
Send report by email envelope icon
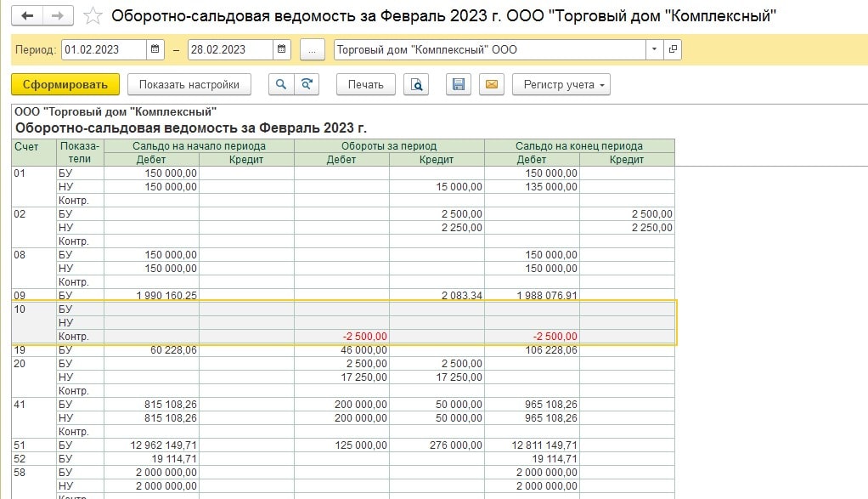(492, 84)
